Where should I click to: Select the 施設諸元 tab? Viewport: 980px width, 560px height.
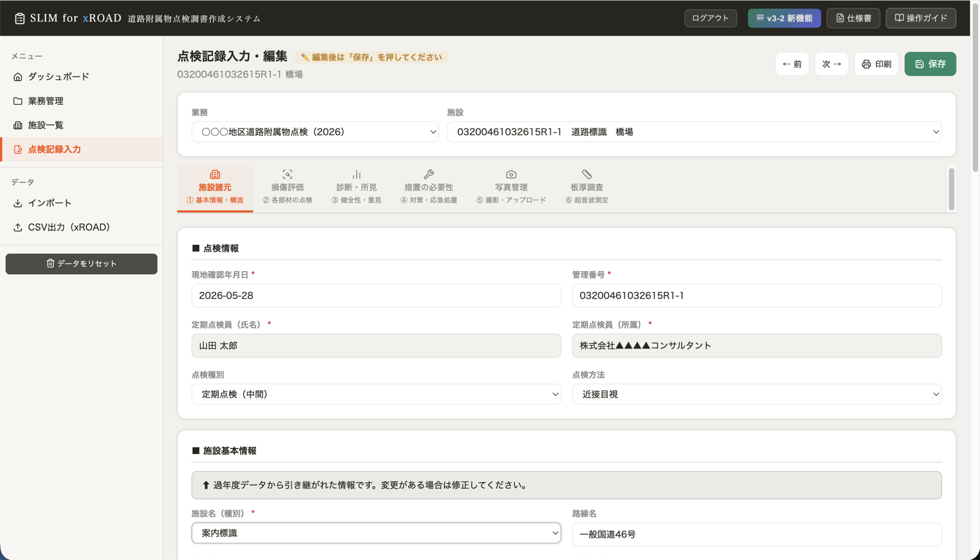coord(215,187)
